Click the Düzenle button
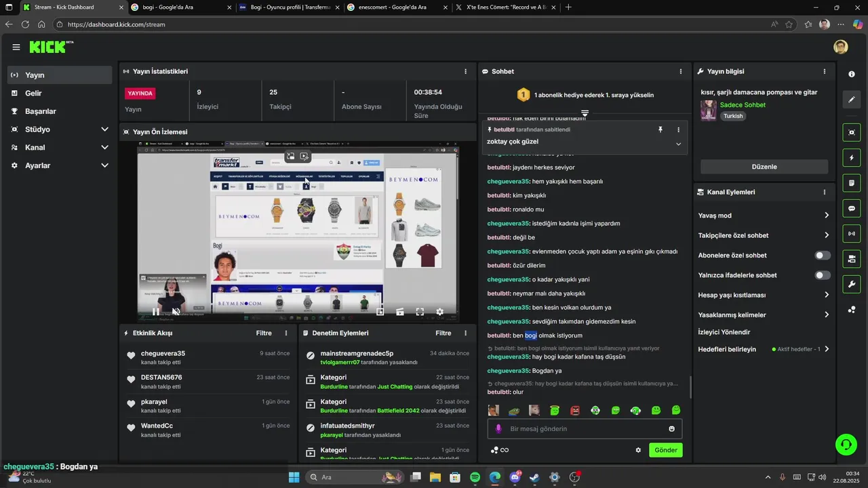The image size is (868, 488). (764, 167)
